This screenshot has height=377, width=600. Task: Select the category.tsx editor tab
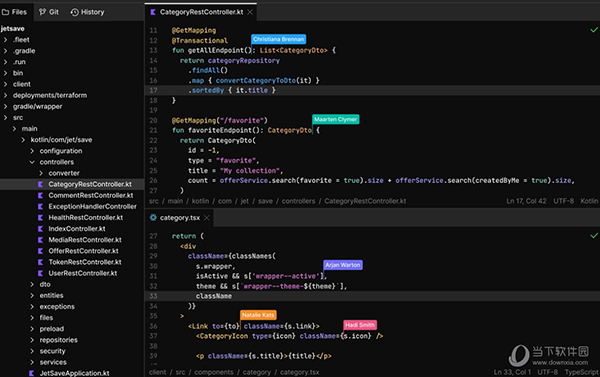tap(179, 217)
